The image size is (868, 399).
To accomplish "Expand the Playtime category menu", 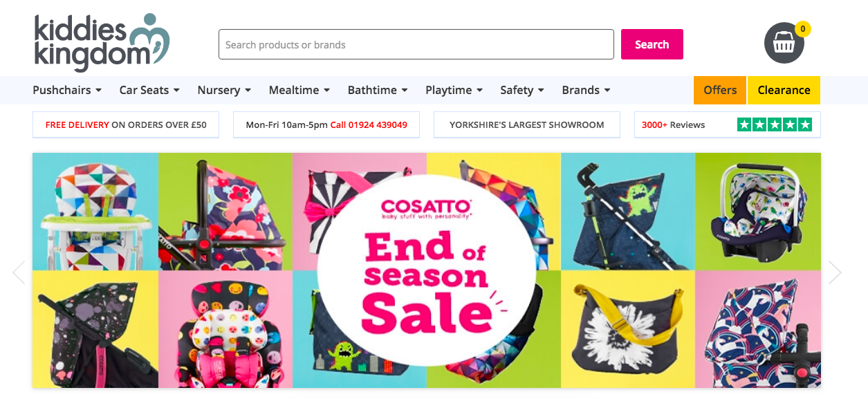I will click(454, 90).
